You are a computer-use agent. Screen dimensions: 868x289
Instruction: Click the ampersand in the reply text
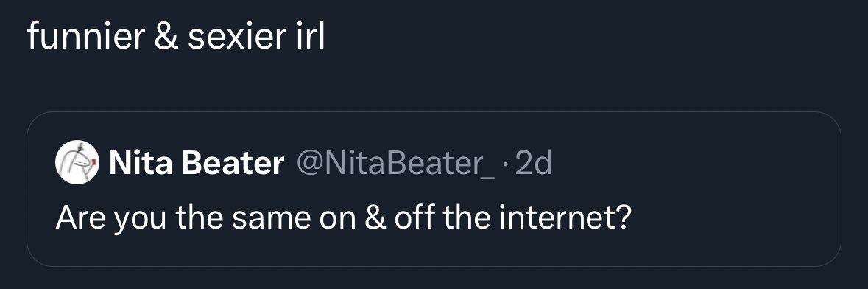click(x=166, y=37)
